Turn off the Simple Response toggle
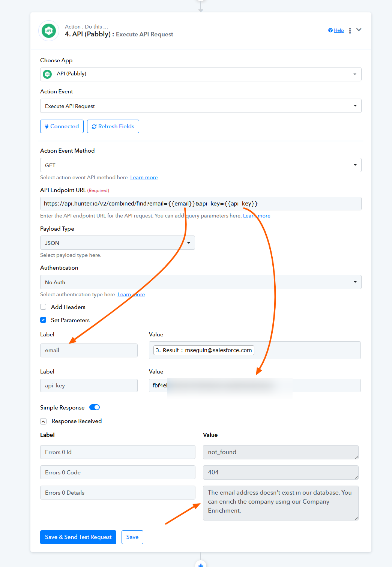This screenshot has width=392, height=567. click(x=95, y=407)
